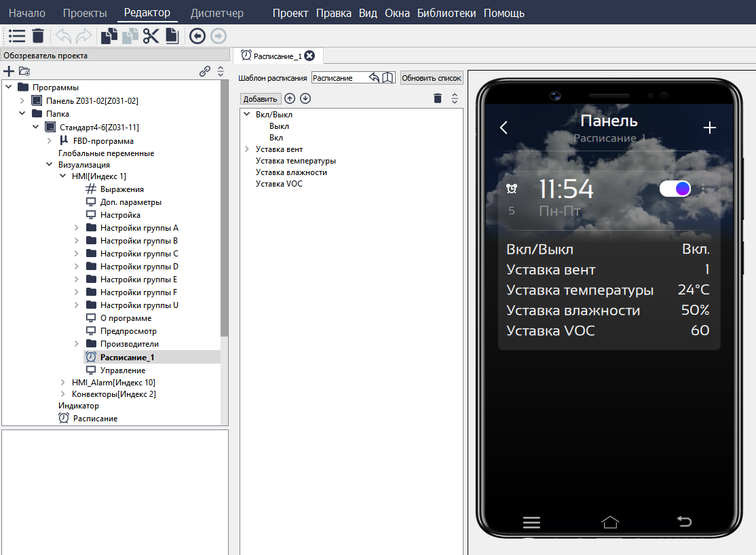756x555 pixels.
Task: Click the Navigate back circle icon
Action: point(197,36)
